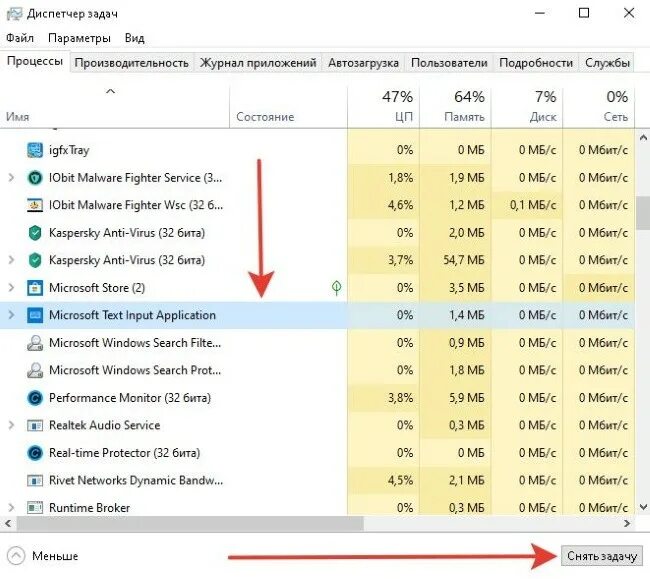Click the Меньше details link
Image resolution: width=650 pixels, height=579 pixels.
[x=55, y=556]
